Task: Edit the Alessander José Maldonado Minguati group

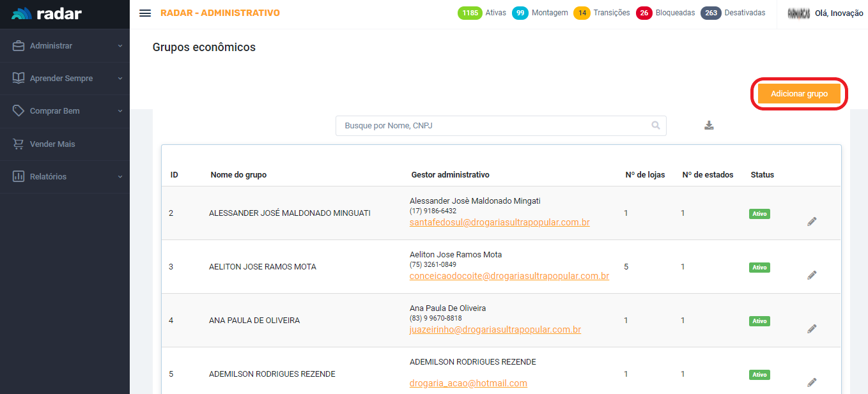Action: tap(812, 222)
